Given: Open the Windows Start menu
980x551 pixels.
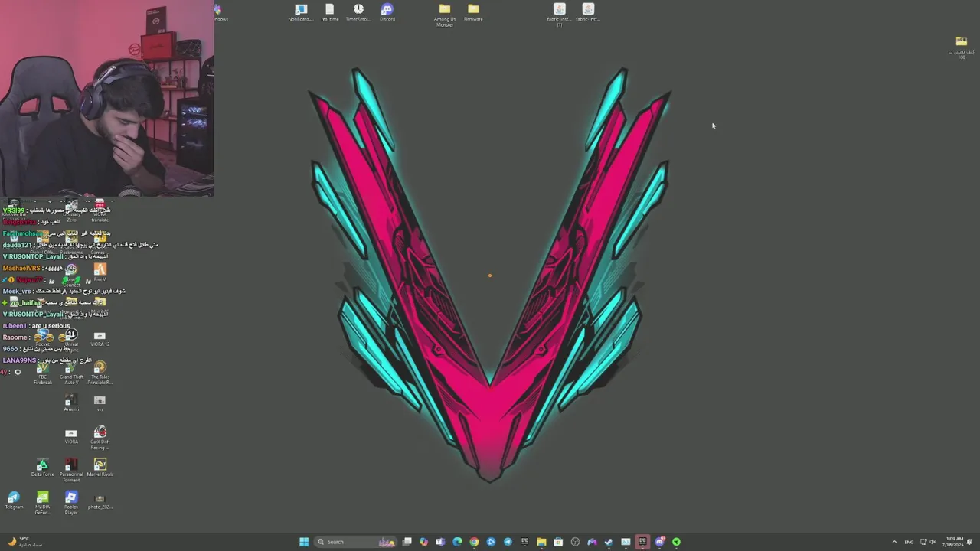Looking at the screenshot, I should point(304,542).
